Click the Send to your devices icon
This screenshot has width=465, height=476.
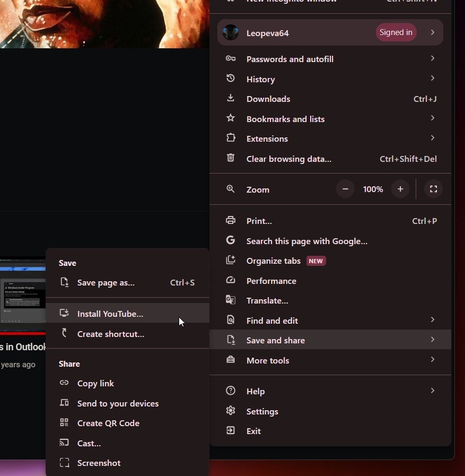64,403
